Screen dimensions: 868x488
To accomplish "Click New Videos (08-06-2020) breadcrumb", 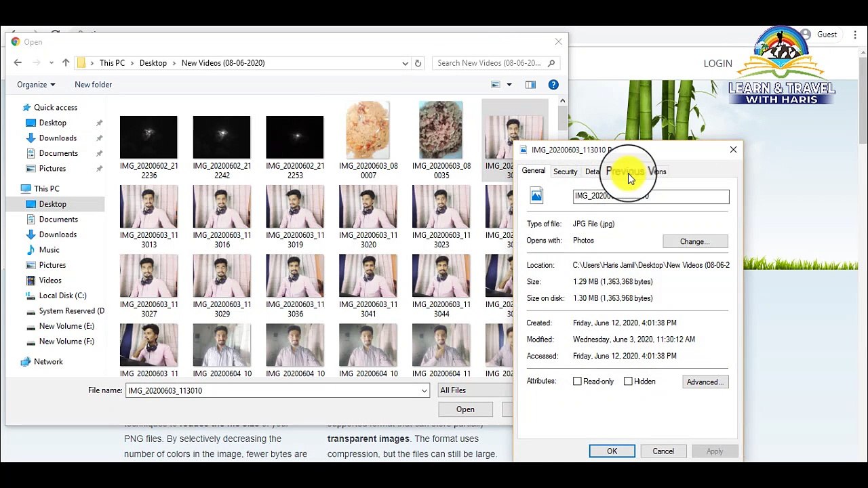I will (223, 63).
